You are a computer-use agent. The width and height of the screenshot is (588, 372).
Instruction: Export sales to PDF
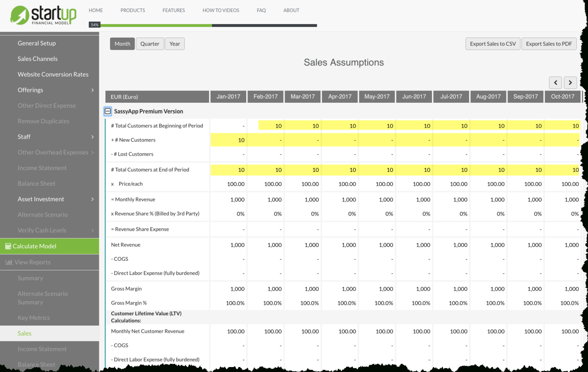pos(549,44)
